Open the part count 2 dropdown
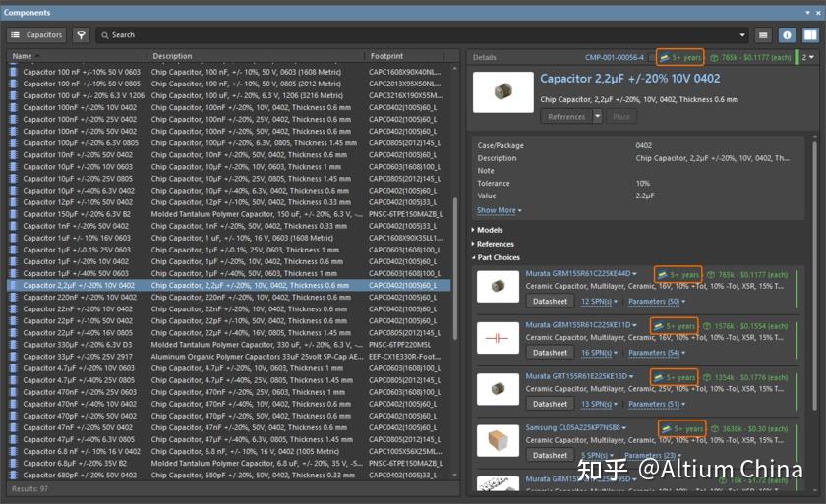The image size is (826, 504). (x=808, y=57)
